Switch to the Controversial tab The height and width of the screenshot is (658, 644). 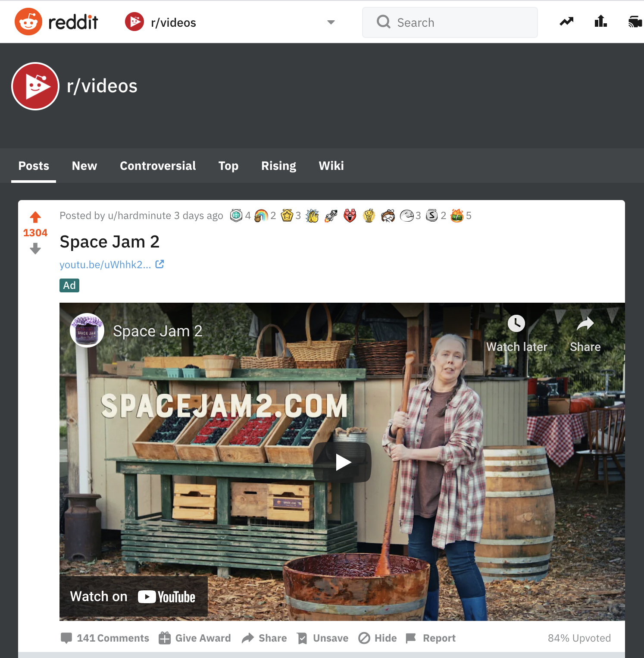pos(158,166)
